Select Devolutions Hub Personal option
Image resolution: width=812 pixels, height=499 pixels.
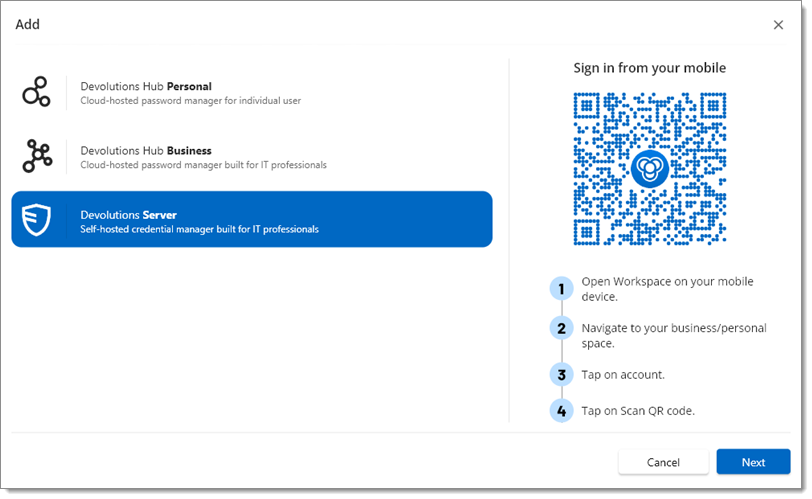coord(252,93)
